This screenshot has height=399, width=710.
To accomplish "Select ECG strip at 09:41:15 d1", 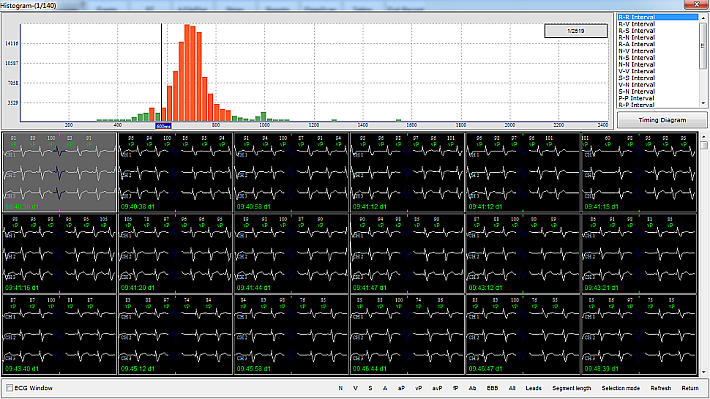I will (x=639, y=172).
